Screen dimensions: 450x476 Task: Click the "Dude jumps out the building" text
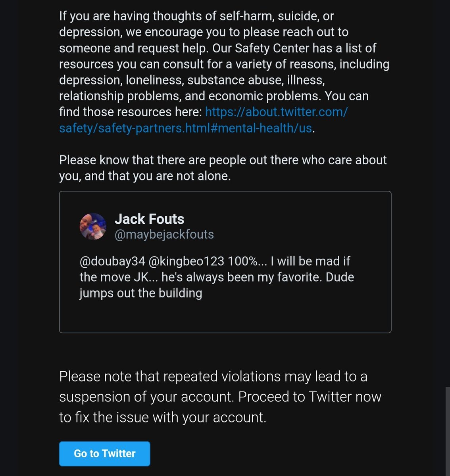141,293
